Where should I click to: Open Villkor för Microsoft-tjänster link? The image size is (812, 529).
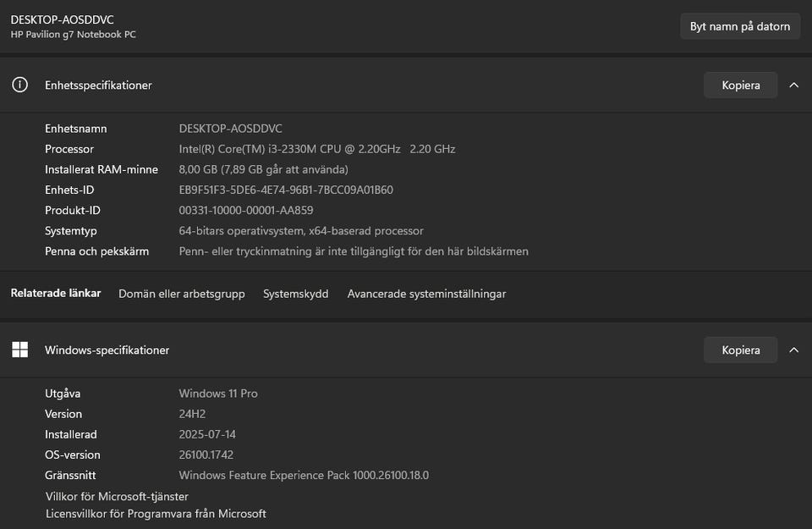pyautogui.click(x=117, y=496)
